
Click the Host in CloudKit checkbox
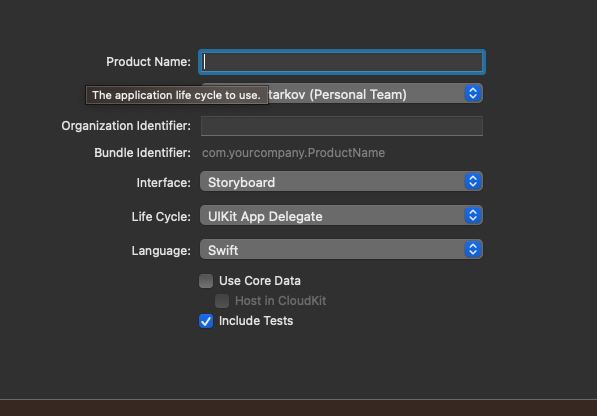[222, 301]
